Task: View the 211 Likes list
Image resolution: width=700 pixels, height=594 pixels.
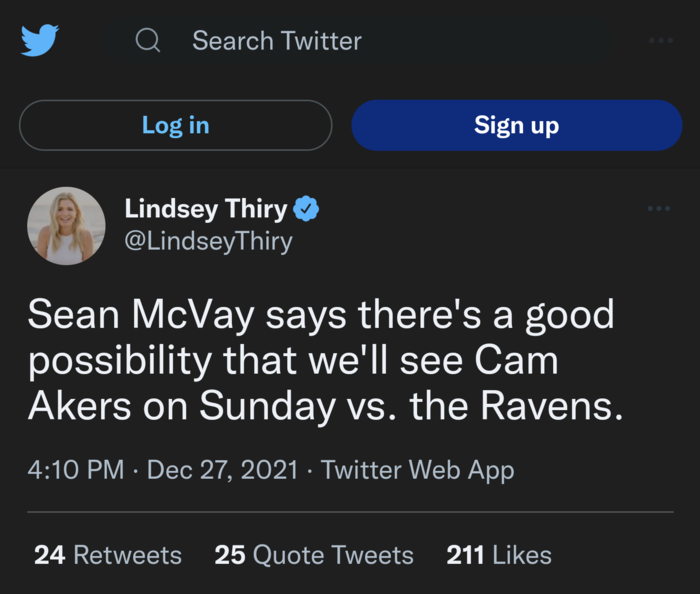Action: click(x=499, y=555)
